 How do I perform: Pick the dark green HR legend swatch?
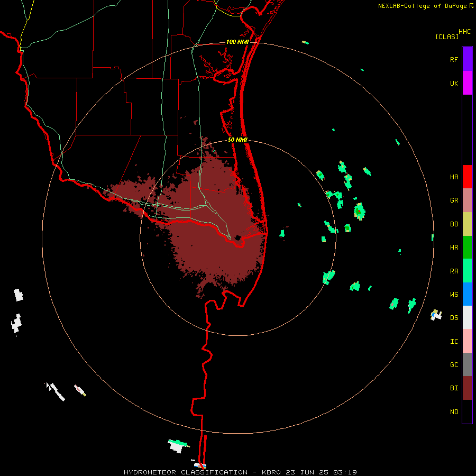point(467,247)
